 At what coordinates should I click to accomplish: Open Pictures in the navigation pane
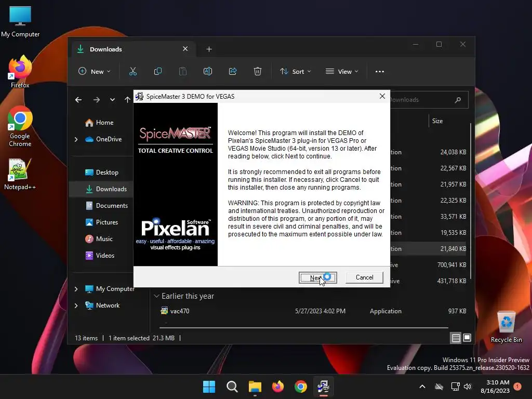[x=107, y=222]
